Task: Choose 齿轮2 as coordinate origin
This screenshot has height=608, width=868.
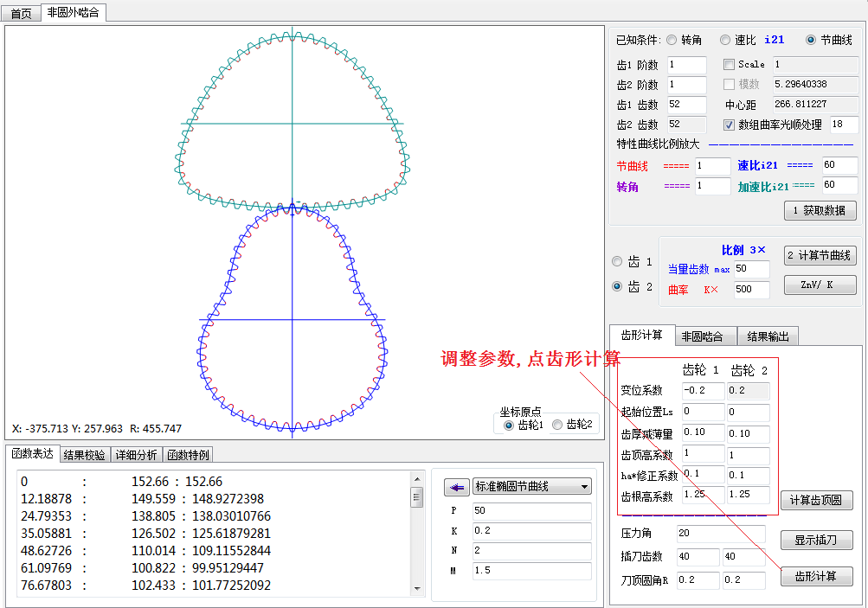Action: pos(557,425)
